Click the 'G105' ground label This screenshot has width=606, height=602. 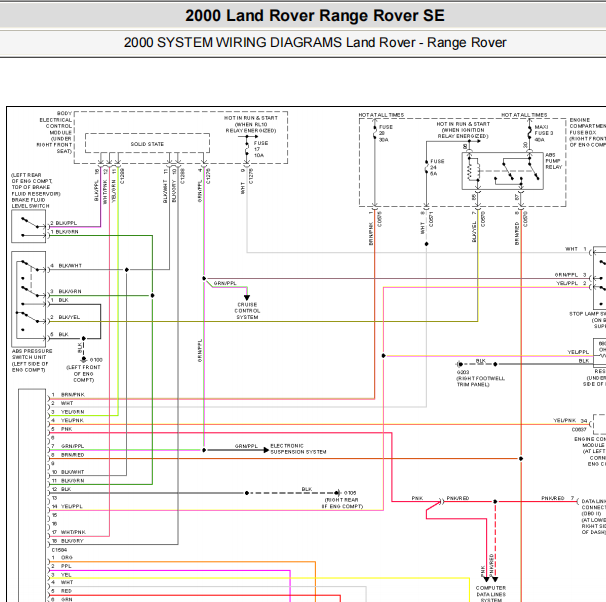click(x=350, y=493)
